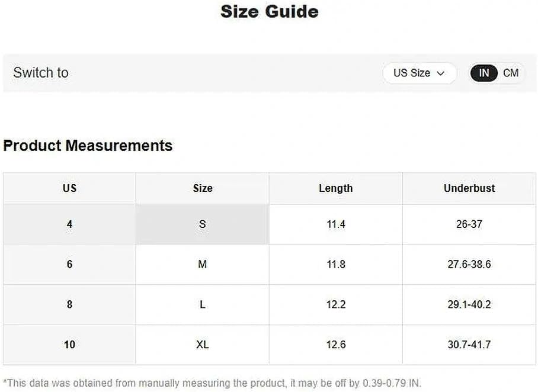This screenshot has width=538, height=392.
Task: Select the size S cell
Action: click(203, 224)
